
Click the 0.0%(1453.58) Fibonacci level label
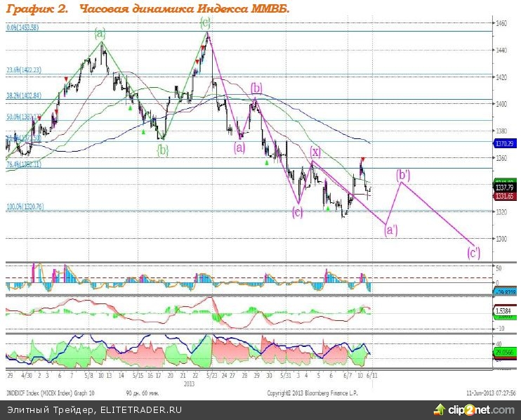[22, 27]
